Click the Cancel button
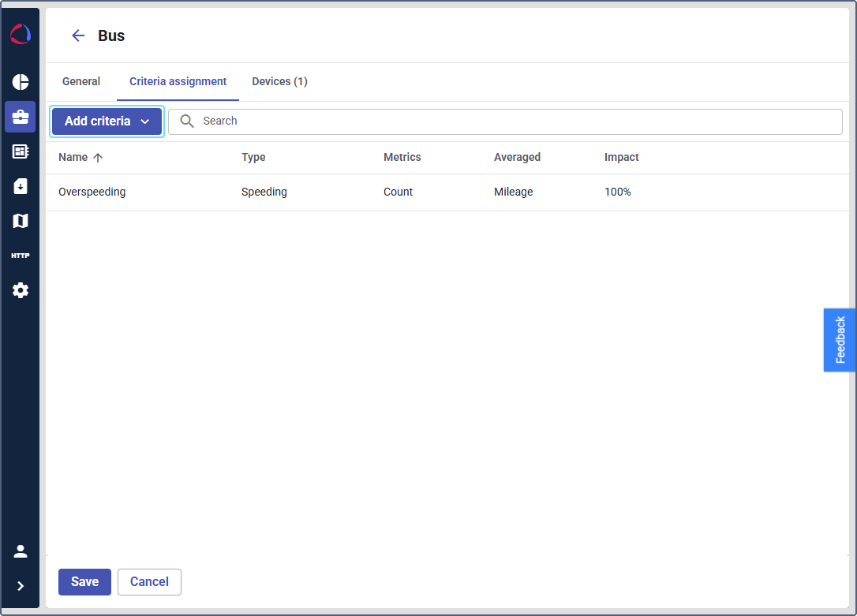Image resolution: width=857 pixels, height=616 pixels. (x=149, y=582)
